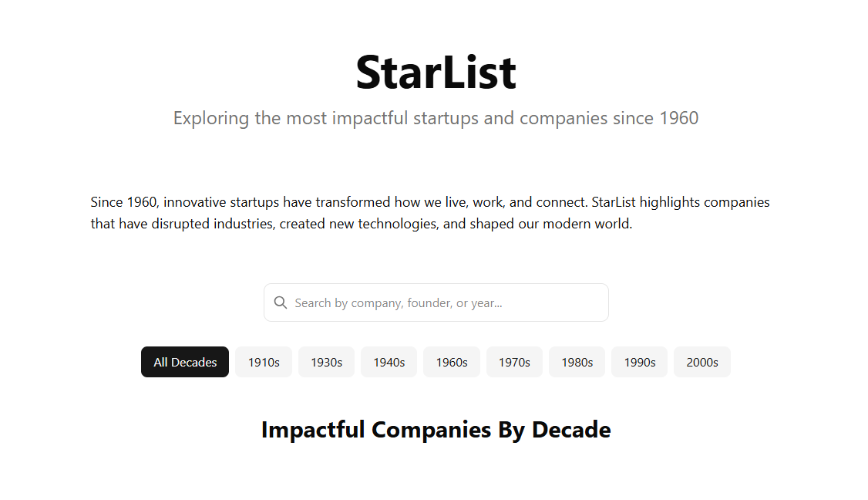Click the Impactful Companies By Decade heading
The image size is (868, 500).
click(436, 430)
